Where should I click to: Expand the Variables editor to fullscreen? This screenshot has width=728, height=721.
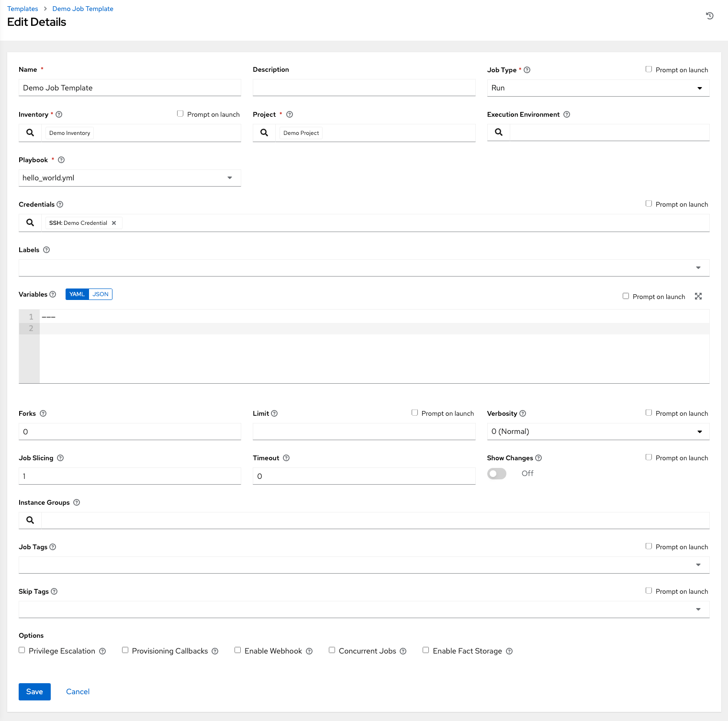(x=698, y=296)
